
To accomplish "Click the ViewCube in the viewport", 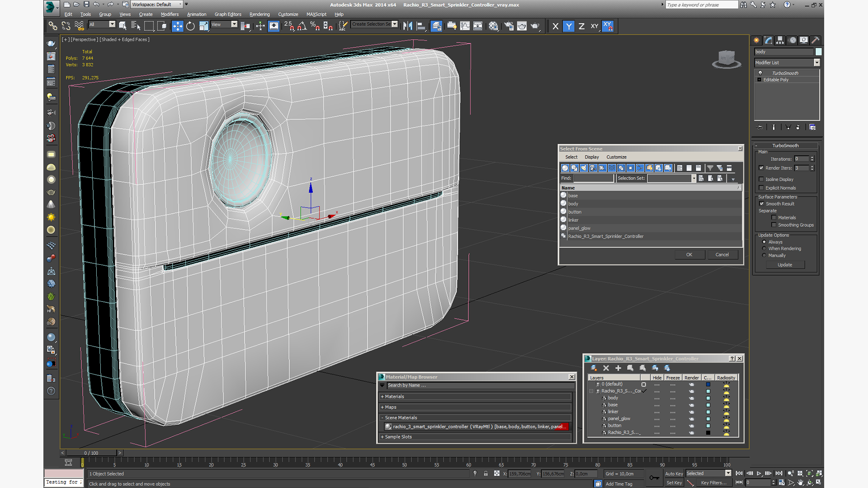I will click(726, 59).
